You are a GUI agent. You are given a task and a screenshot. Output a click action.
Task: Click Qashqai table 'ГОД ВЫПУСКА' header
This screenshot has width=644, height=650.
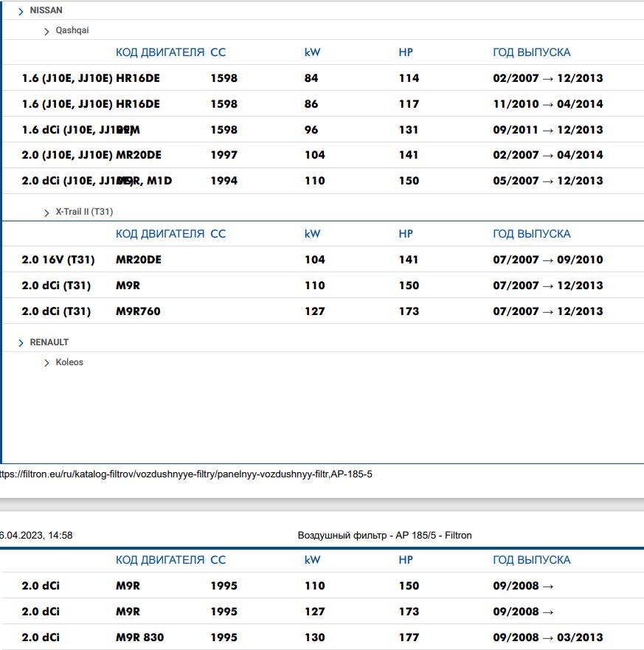tap(532, 52)
